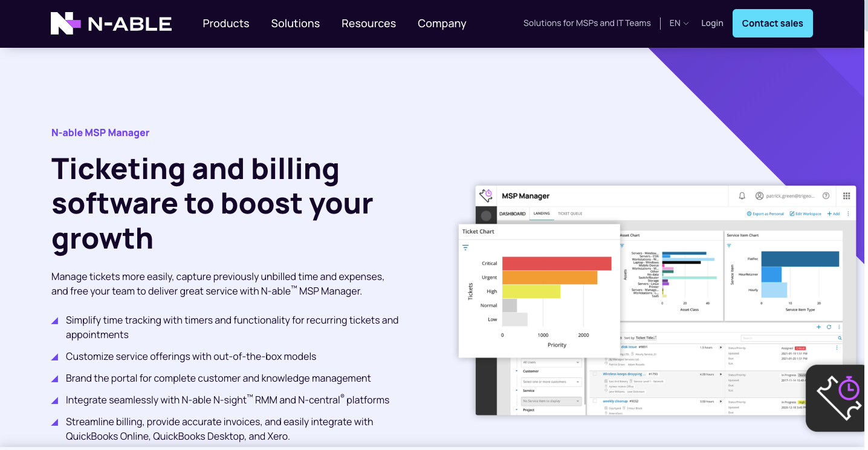Click the grey Normal bar in Ticket Chart

[x=510, y=305]
